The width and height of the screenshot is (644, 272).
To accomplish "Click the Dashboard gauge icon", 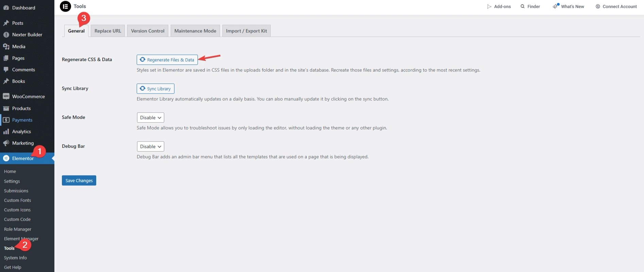I will coord(6,8).
